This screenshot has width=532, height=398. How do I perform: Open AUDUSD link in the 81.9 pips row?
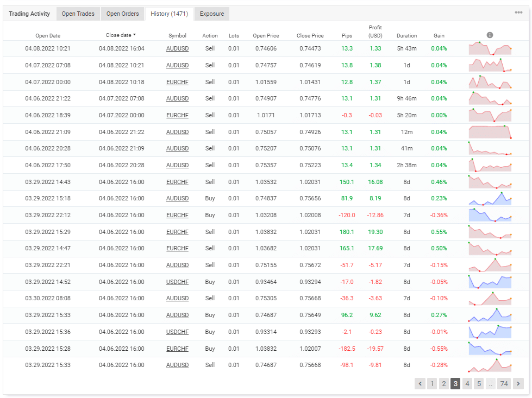tap(178, 198)
